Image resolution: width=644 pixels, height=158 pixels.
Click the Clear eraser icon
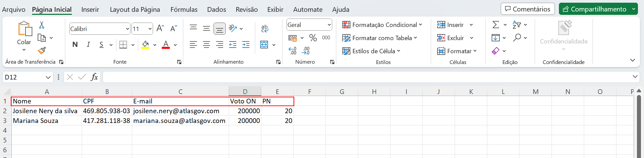tap(496, 51)
